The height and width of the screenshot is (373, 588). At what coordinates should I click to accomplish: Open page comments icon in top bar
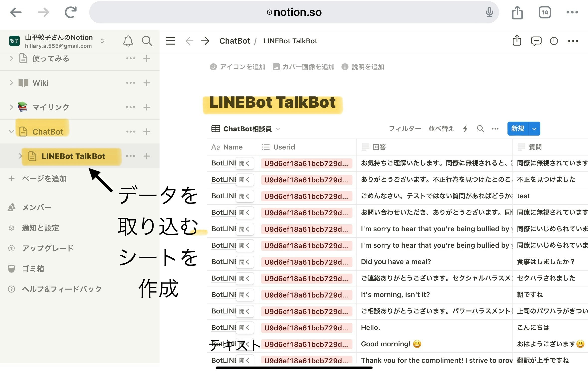[536, 41]
